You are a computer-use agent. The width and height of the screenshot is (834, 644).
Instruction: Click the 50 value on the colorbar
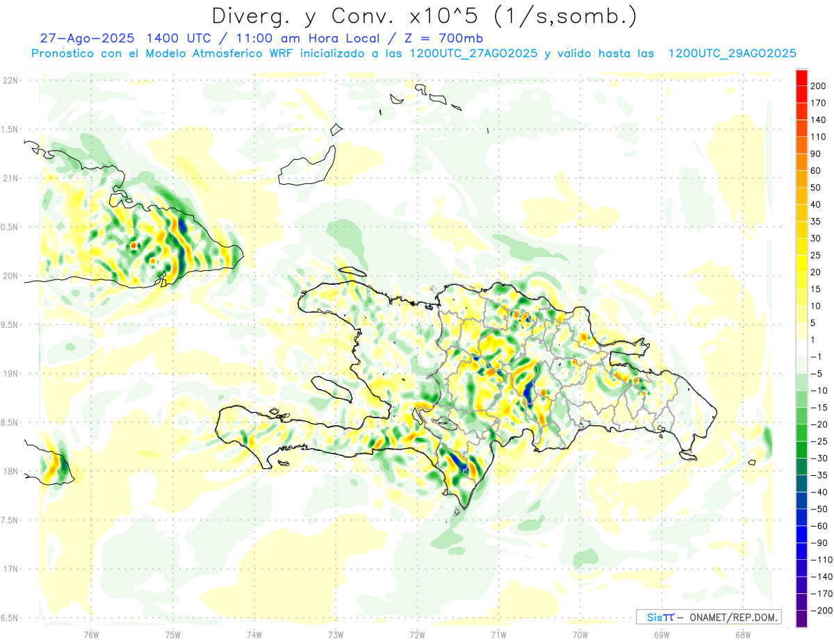[x=815, y=188]
